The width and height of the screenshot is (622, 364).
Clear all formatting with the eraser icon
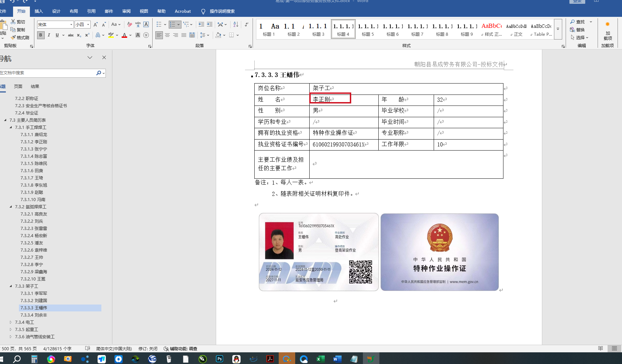point(130,24)
